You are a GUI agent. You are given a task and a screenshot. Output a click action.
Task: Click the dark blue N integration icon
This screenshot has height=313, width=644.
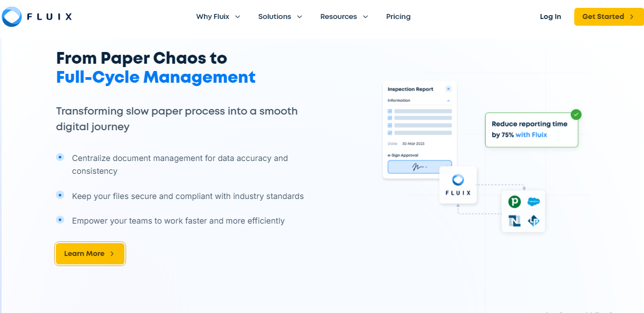(x=515, y=221)
